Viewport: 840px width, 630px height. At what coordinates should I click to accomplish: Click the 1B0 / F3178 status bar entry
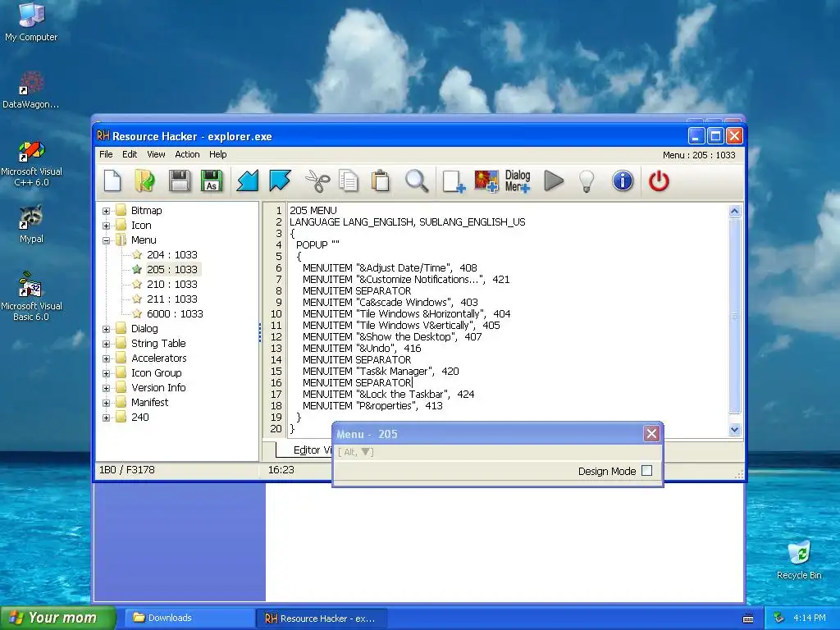(127, 470)
